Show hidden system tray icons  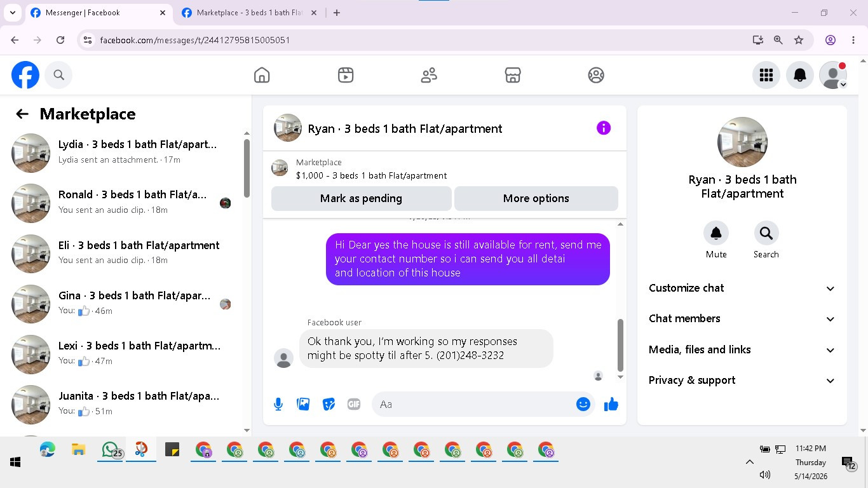pos(750,462)
